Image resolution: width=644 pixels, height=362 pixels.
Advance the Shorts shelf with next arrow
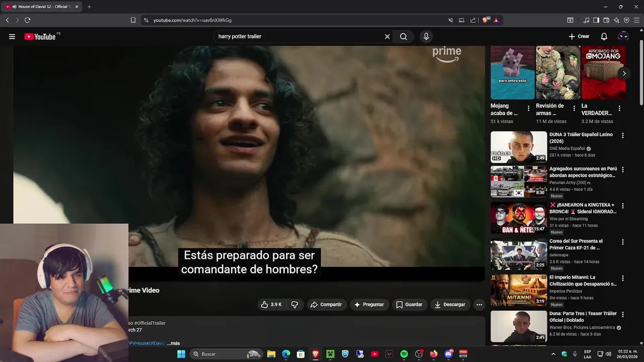click(624, 73)
